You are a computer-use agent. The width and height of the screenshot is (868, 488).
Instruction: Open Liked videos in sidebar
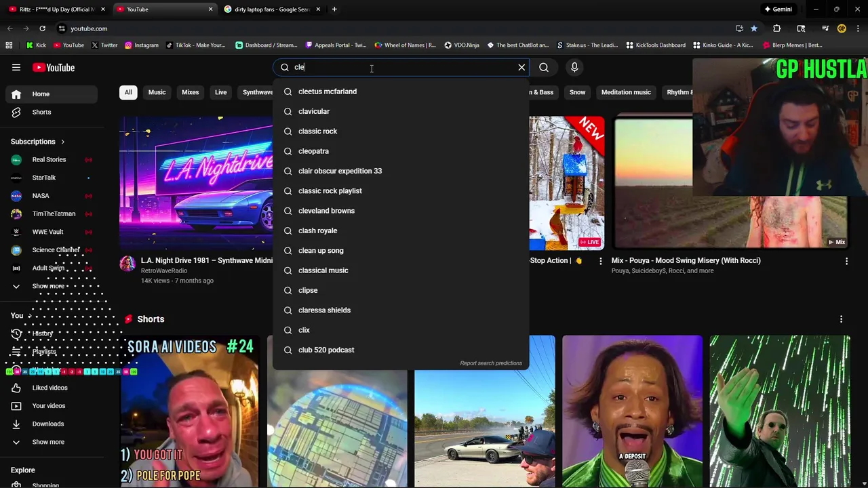click(x=52, y=388)
